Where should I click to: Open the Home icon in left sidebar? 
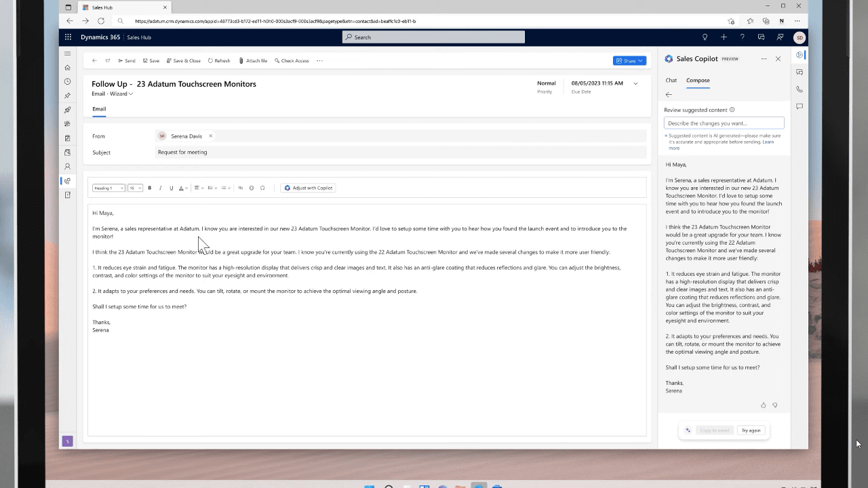point(67,68)
